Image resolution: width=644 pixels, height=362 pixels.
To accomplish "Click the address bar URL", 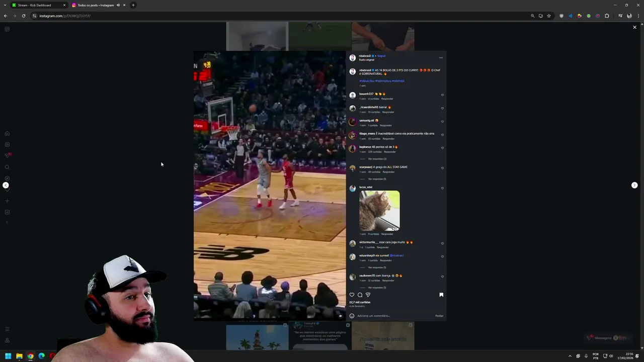I will point(65,16).
